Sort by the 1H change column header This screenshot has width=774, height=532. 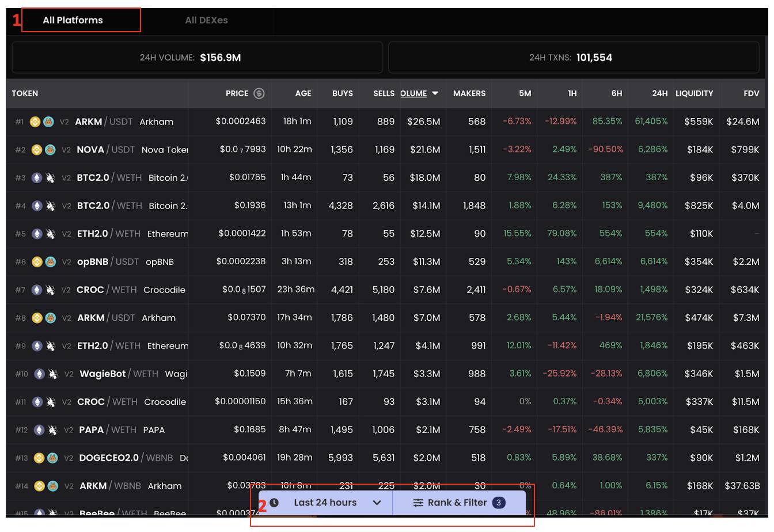[572, 93]
